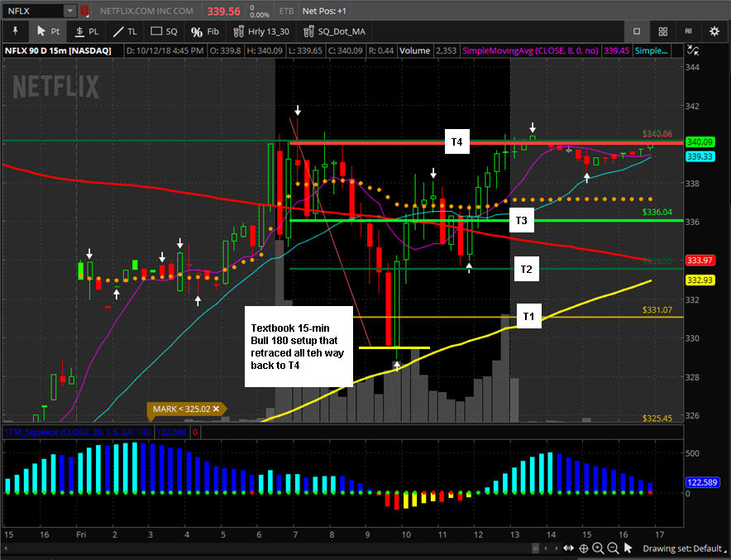Collapse the studies header strip icon
The image size is (731, 560).
coord(693,50)
